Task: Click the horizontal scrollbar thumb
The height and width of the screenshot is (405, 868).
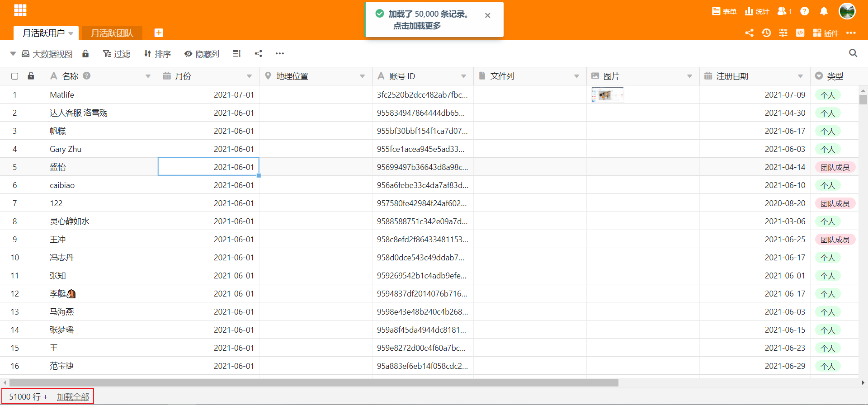Action: (314, 382)
